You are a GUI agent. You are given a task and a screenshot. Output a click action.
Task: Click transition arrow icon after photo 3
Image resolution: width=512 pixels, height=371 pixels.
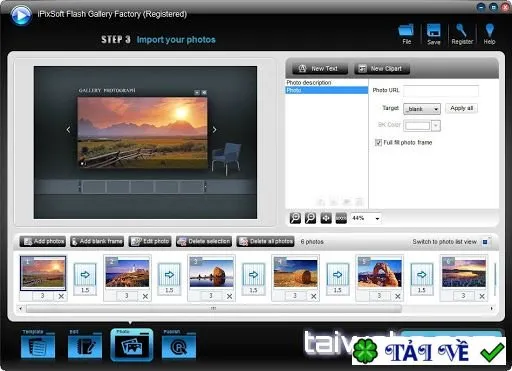point(253,274)
